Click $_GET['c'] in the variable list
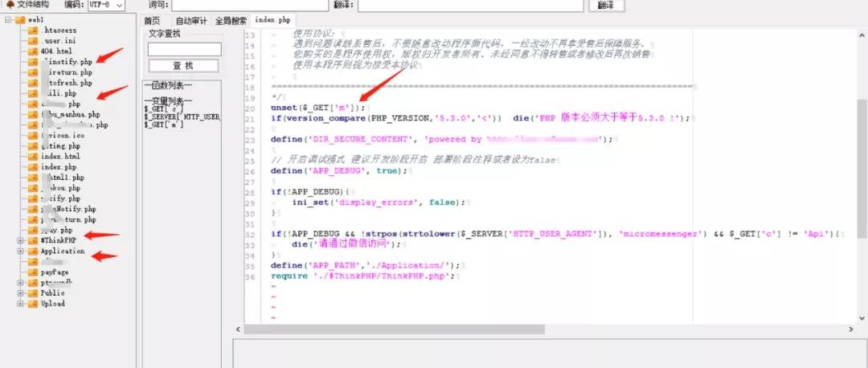868x368 pixels. (x=163, y=109)
